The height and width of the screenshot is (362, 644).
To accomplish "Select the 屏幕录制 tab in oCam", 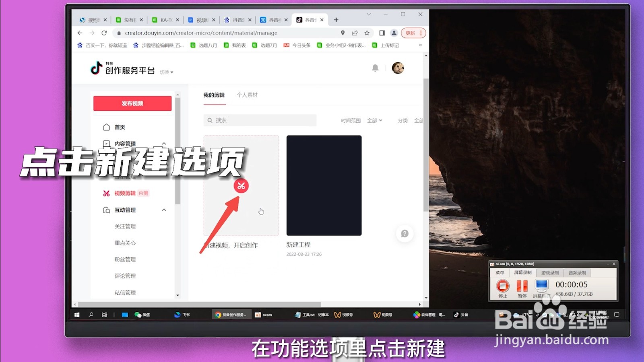I will tap(522, 273).
